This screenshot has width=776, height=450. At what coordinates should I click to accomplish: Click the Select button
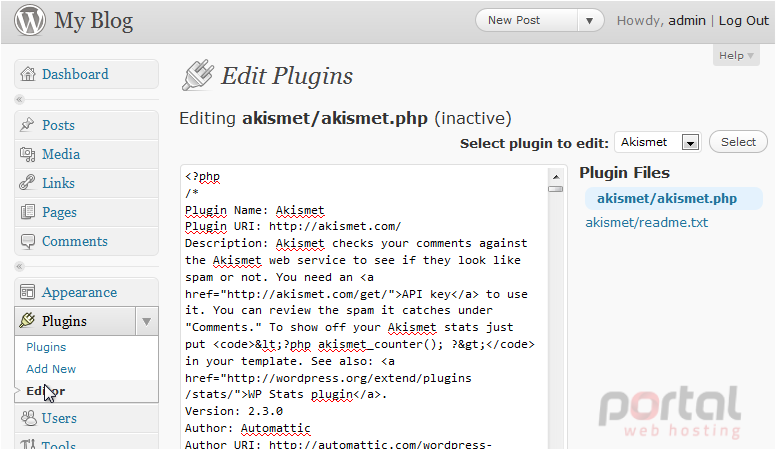(x=738, y=142)
